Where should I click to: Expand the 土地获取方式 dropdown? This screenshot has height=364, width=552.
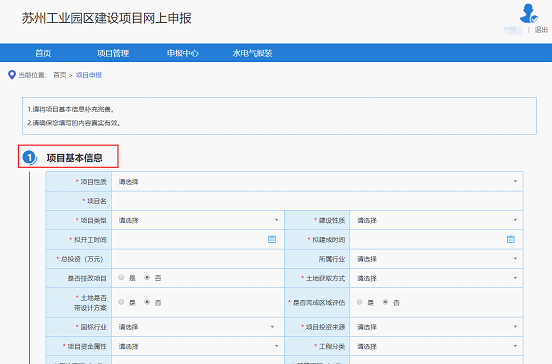click(x=436, y=278)
